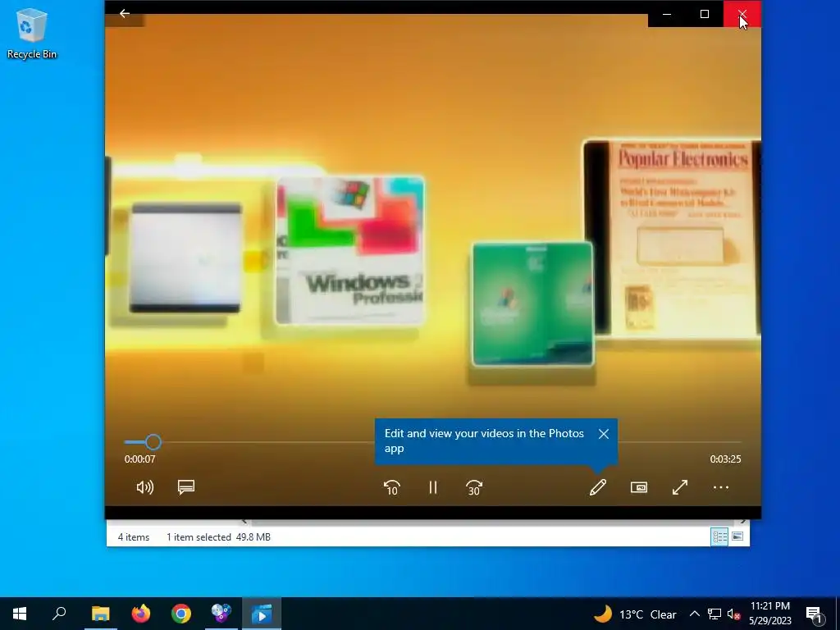The image size is (840, 630).
Task: Click the Explorer horizontal scrollbar
Action: [x=493, y=522]
